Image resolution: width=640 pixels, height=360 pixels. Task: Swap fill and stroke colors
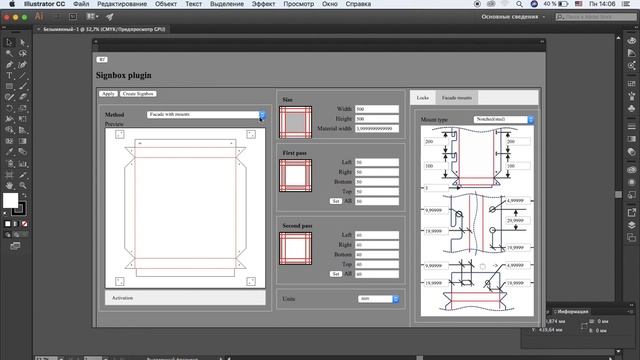coord(24,196)
